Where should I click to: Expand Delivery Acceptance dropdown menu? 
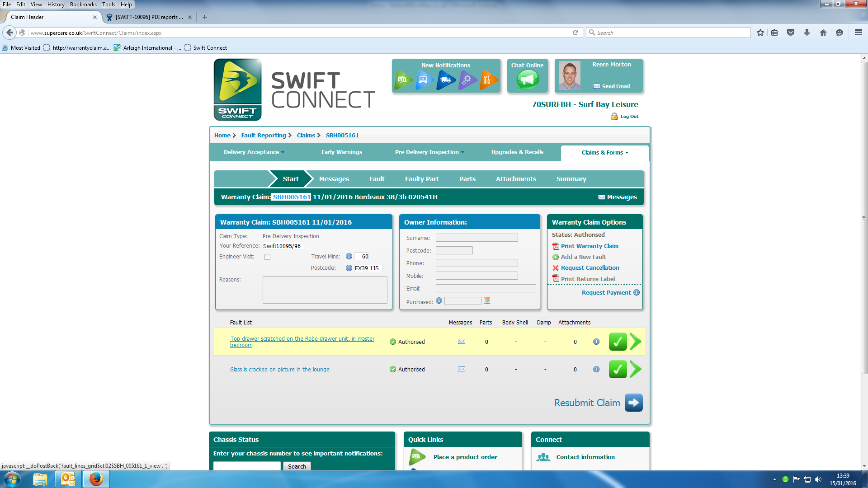[254, 152]
